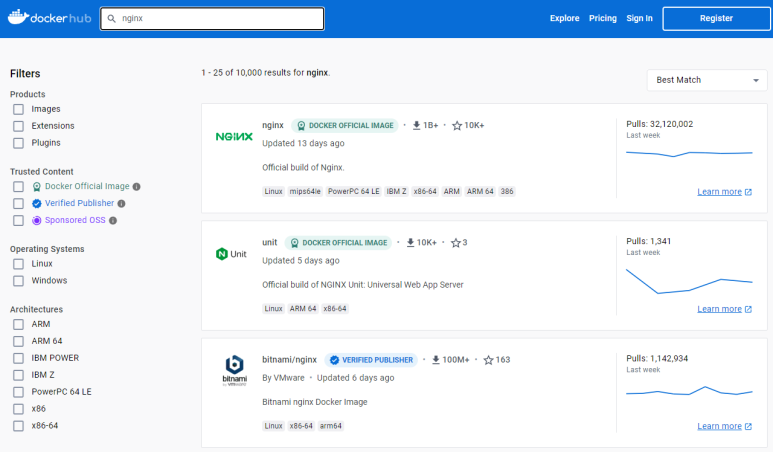The image size is (773, 452).
Task: Select the IBM POWER architecture checkbox
Action: [18, 358]
